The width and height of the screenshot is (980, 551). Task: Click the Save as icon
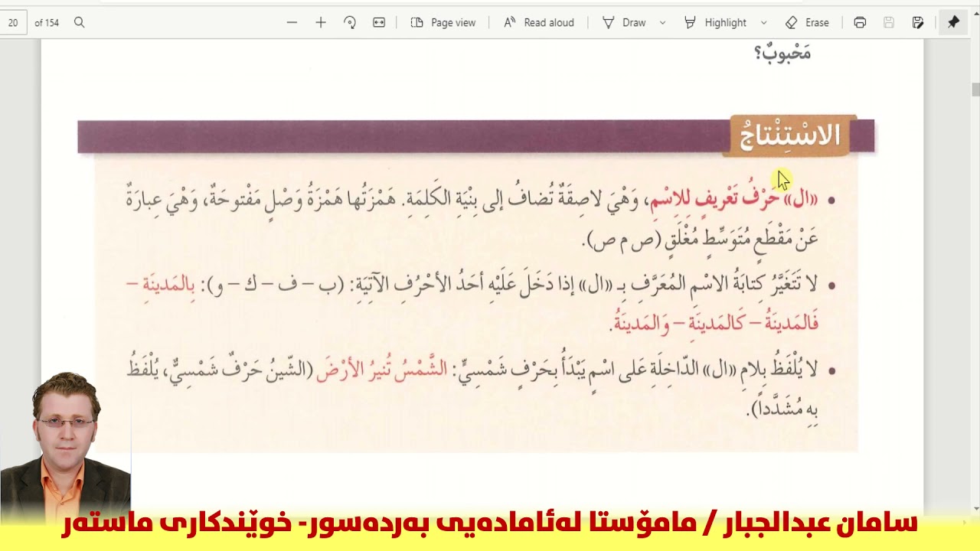918,23
